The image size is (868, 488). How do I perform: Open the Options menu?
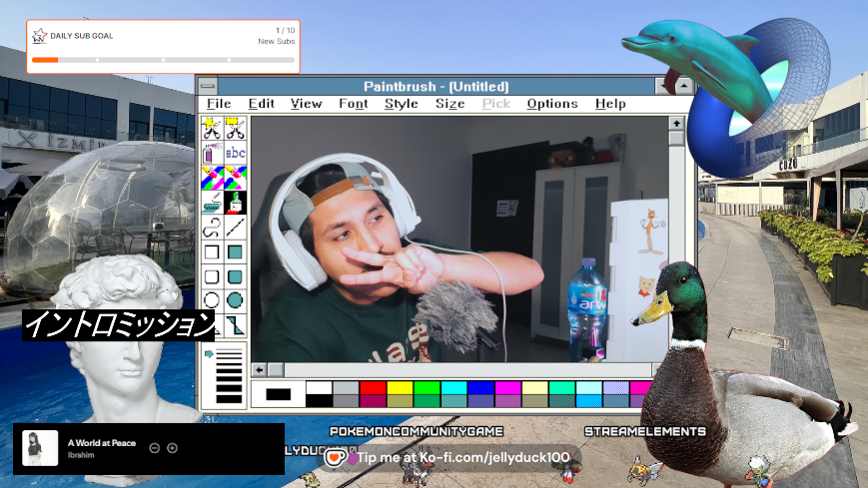point(552,104)
